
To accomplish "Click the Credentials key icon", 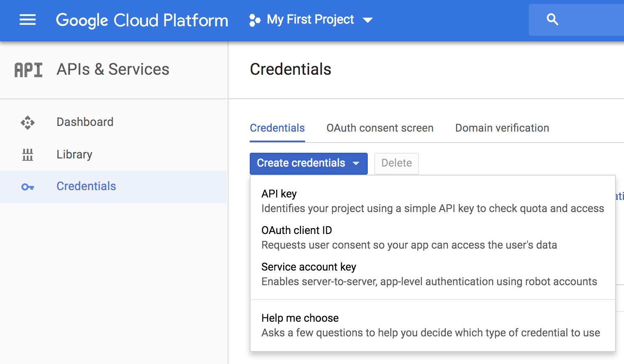I will [28, 187].
